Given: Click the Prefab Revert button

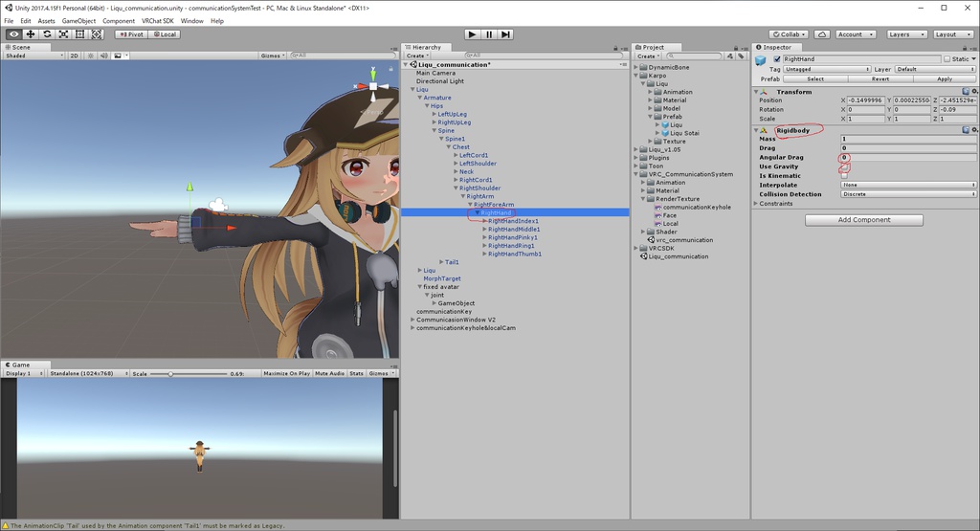Looking at the screenshot, I should click(x=880, y=79).
